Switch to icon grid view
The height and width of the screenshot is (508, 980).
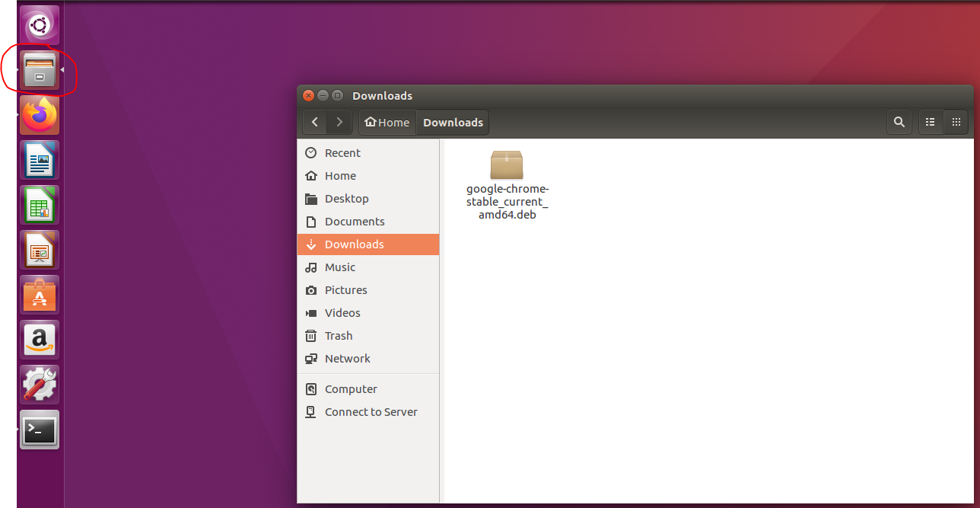956,122
